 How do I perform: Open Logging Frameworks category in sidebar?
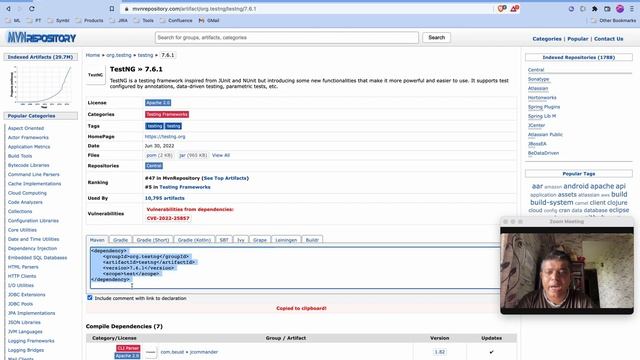[x=31, y=341]
